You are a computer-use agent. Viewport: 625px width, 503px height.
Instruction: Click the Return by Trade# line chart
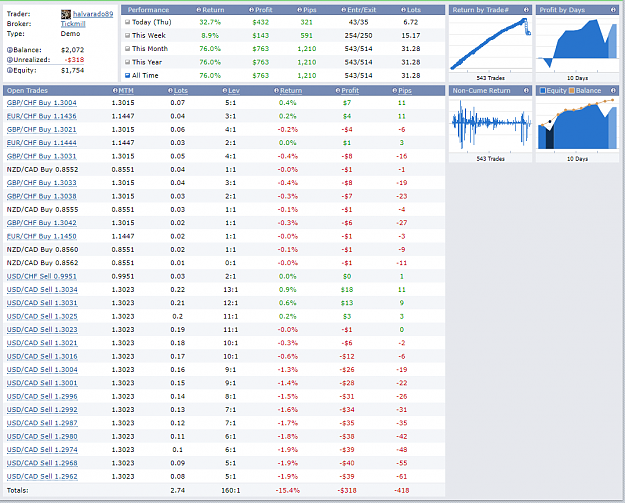(x=490, y=44)
